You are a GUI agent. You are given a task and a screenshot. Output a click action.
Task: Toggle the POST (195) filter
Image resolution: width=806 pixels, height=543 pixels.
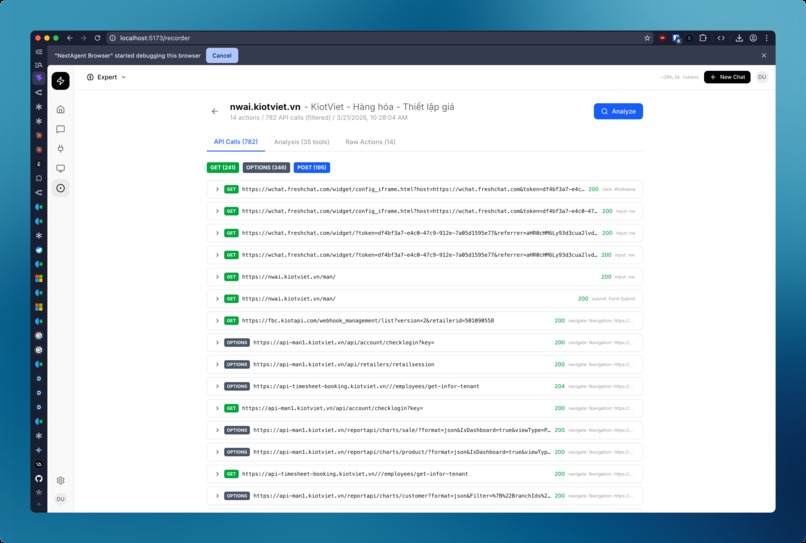point(312,168)
